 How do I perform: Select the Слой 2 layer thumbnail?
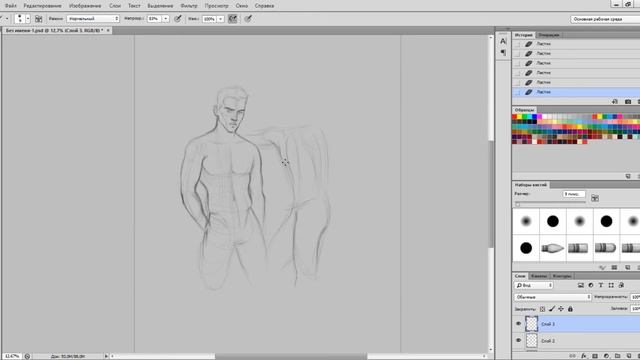pos(531,340)
